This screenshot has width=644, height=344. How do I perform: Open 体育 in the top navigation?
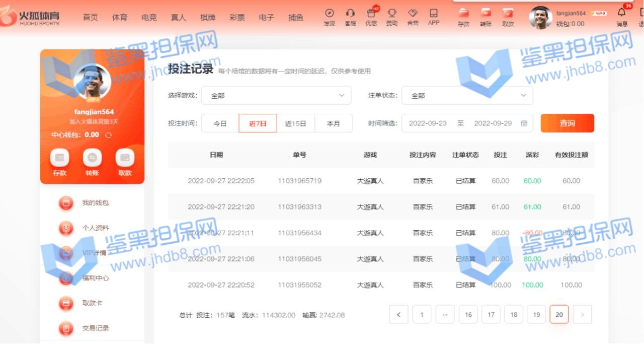pos(120,18)
